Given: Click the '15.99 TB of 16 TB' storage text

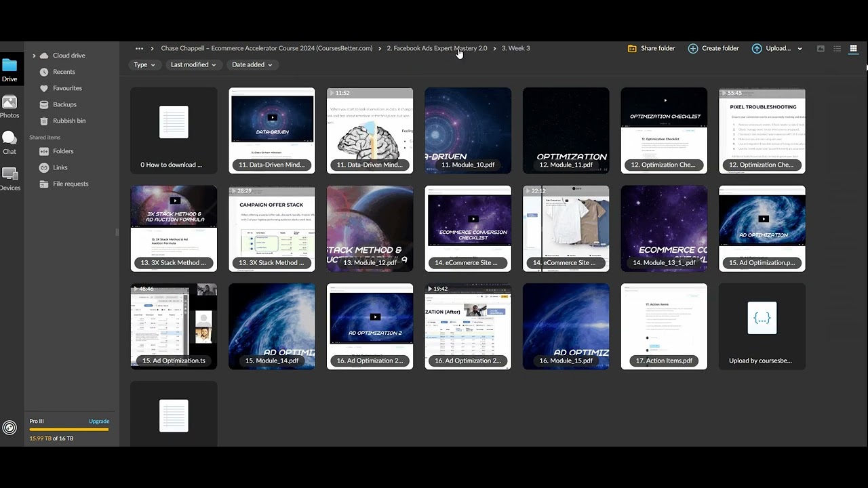Looking at the screenshot, I should (x=52, y=439).
